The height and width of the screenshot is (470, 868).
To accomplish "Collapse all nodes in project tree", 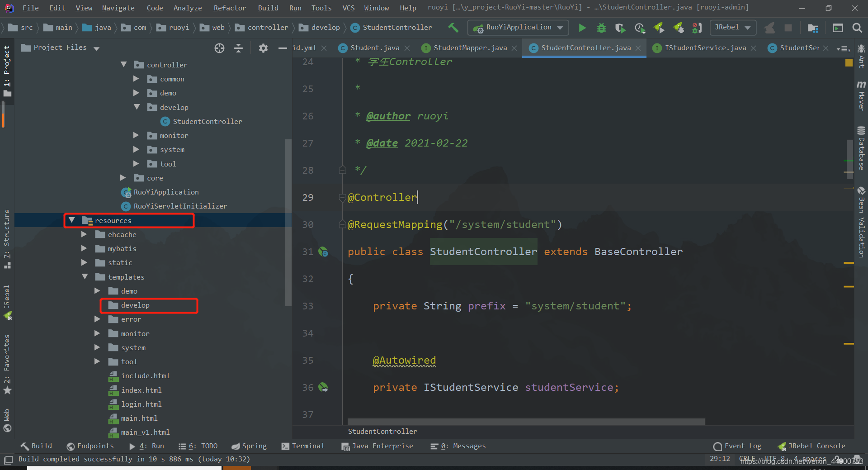I will pyautogui.click(x=239, y=48).
